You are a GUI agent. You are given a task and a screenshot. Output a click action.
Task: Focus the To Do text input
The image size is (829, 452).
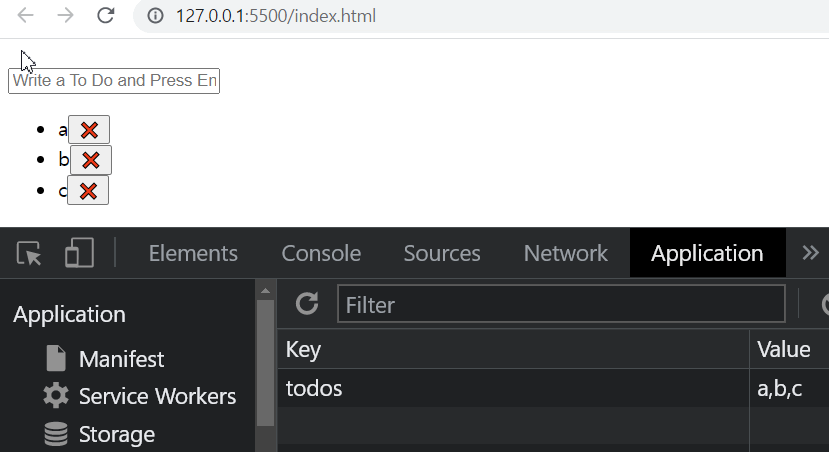coord(114,81)
